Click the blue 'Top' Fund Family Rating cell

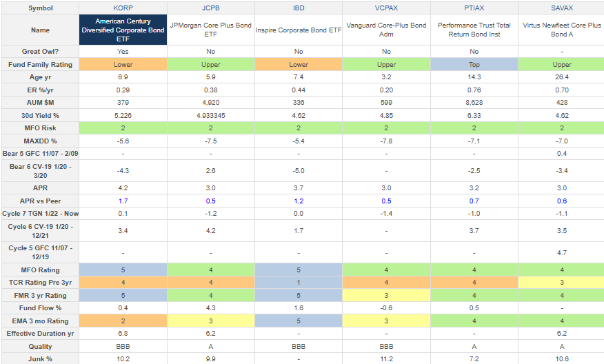[x=474, y=64]
